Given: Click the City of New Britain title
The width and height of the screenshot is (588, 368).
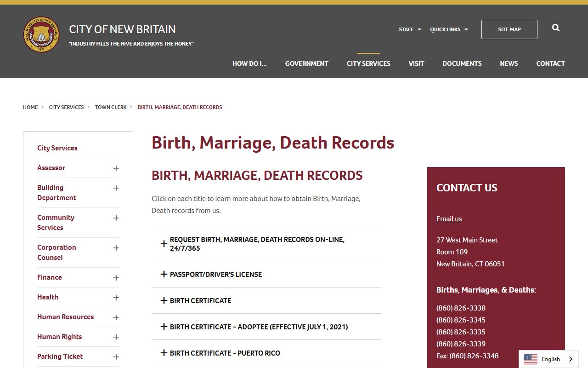Looking at the screenshot, I should coord(122,29).
